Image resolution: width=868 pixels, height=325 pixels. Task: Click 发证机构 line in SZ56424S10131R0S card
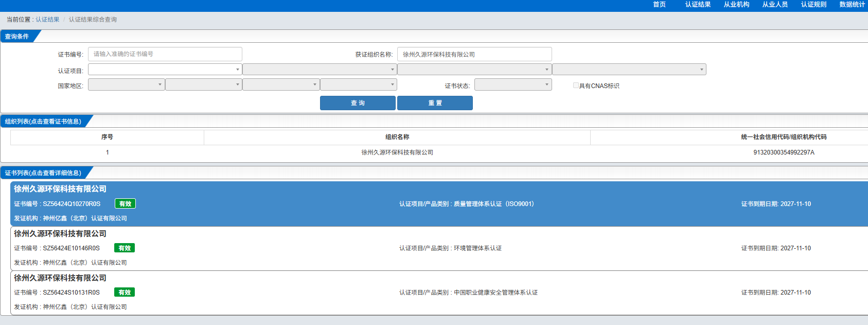tap(70, 307)
